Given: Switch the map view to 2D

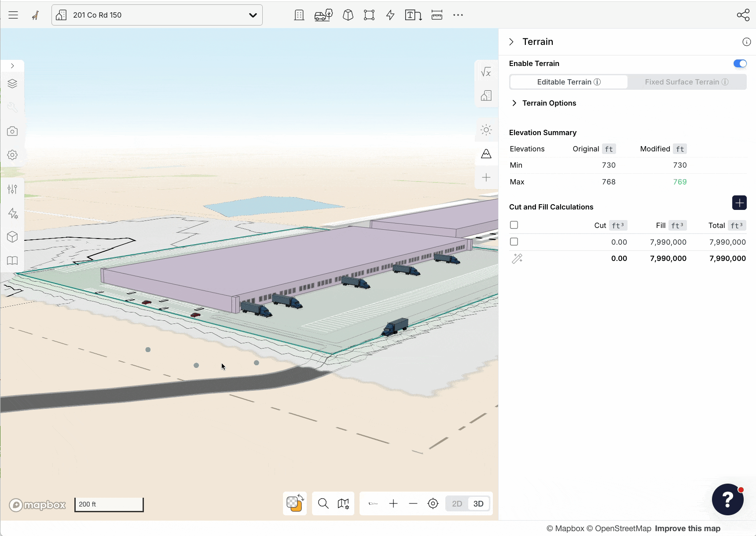Looking at the screenshot, I should click(x=457, y=503).
